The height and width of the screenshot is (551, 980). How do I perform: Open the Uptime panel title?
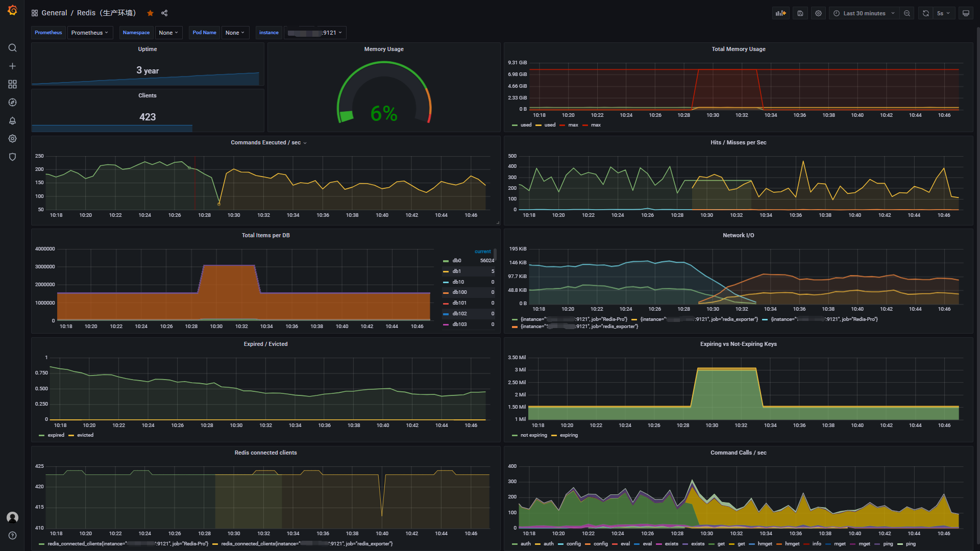pos(148,49)
